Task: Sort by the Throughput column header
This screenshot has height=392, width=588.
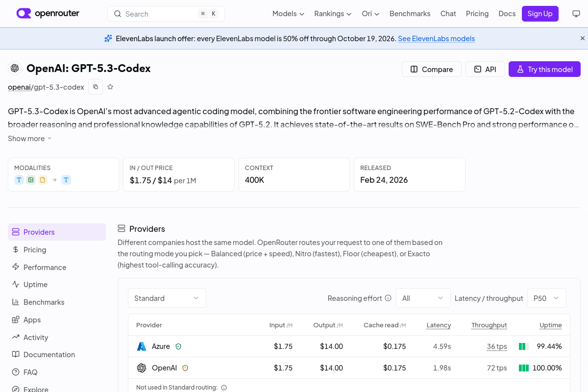Action: pyautogui.click(x=489, y=325)
